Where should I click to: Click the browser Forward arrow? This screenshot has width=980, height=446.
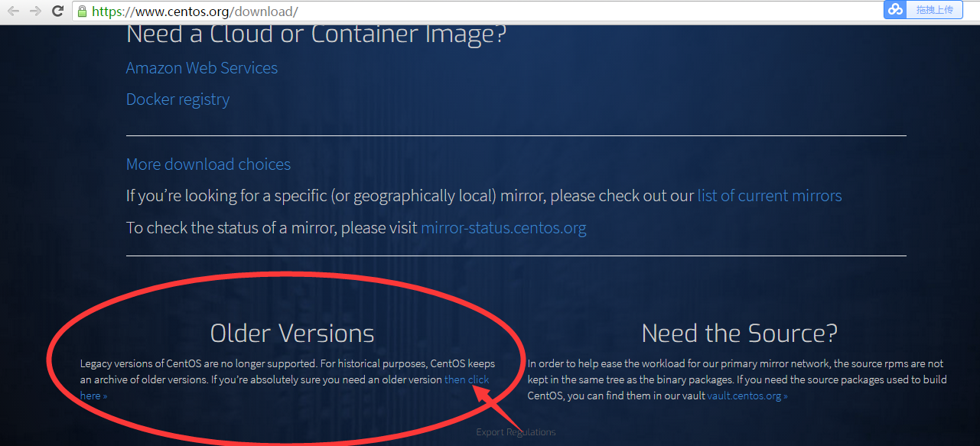(x=35, y=11)
